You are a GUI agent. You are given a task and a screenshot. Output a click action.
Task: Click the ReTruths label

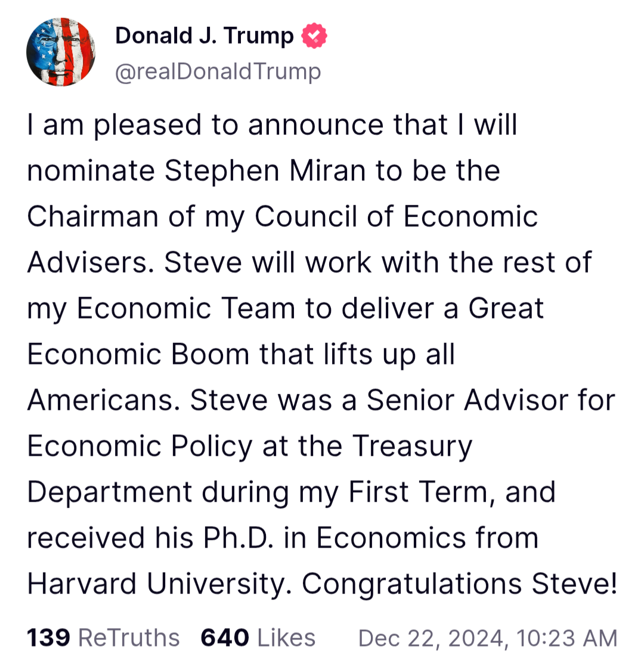(129, 638)
